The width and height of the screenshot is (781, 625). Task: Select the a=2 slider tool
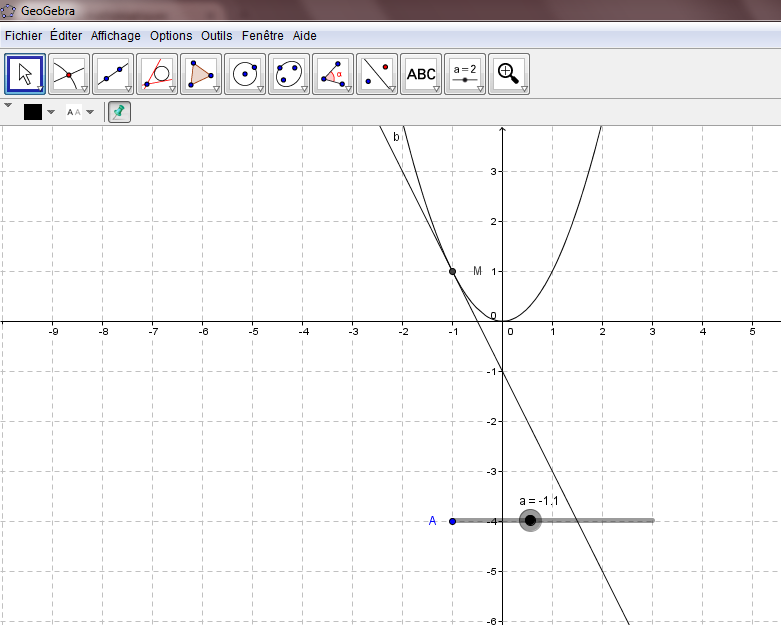click(465, 73)
